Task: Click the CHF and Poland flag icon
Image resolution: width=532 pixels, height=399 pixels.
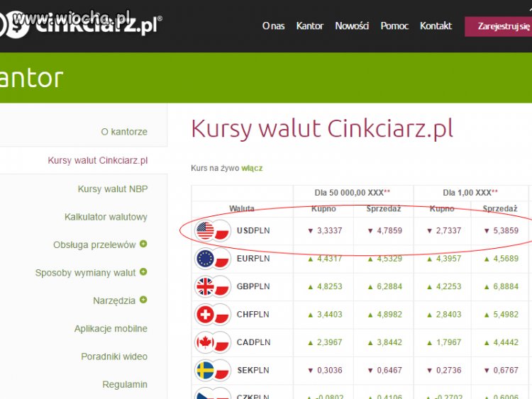Action: pos(213,315)
